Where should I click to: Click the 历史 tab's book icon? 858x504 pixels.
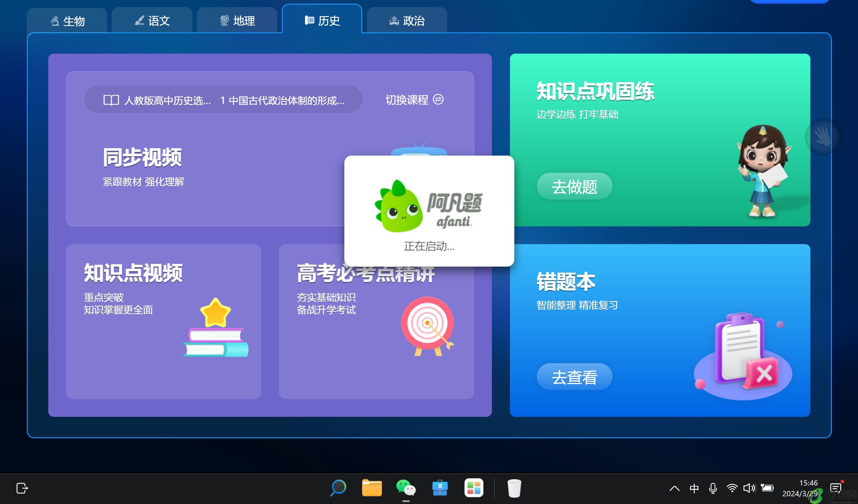[x=309, y=20]
